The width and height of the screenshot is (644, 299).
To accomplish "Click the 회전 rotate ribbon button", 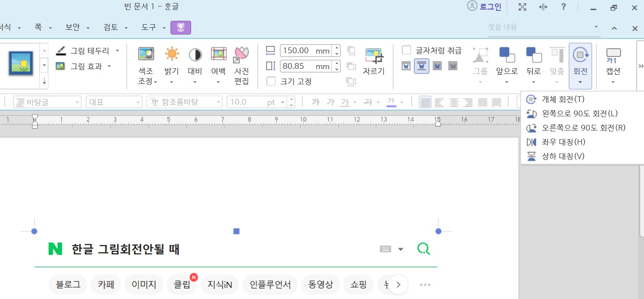I will (x=580, y=66).
